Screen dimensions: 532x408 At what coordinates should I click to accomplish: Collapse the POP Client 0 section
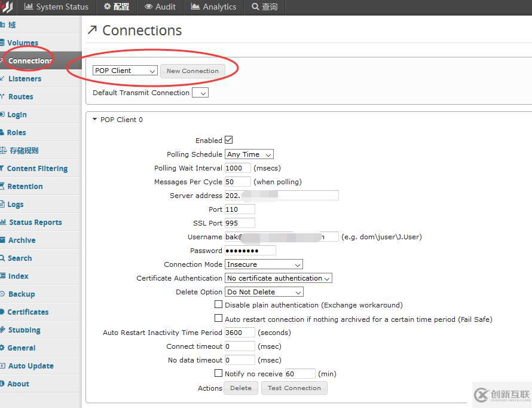point(95,120)
